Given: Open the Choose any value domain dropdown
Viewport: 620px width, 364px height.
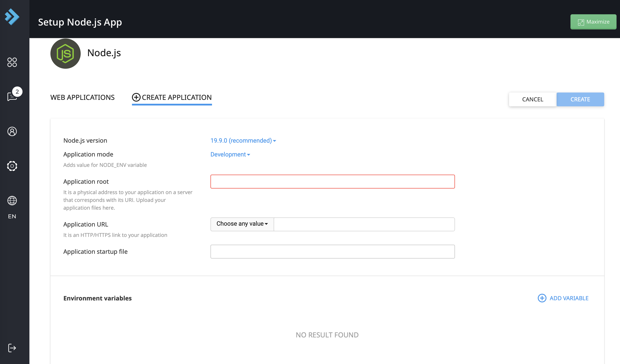Looking at the screenshot, I should 242,224.
